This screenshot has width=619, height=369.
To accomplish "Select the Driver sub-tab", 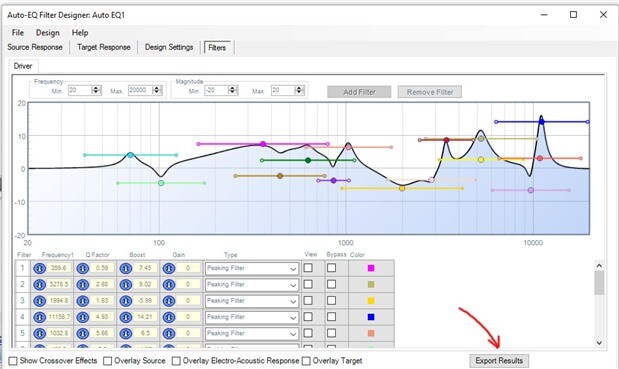I will point(23,66).
